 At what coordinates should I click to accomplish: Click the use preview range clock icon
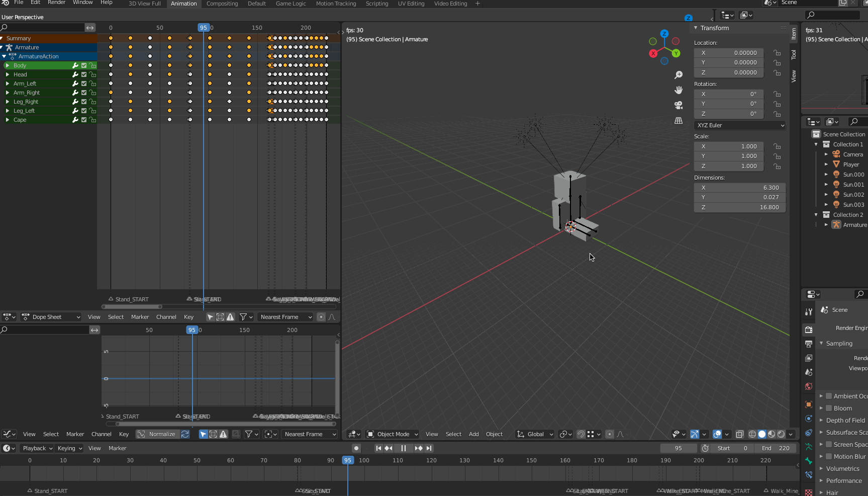pyautogui.click(x=706, y=448)
